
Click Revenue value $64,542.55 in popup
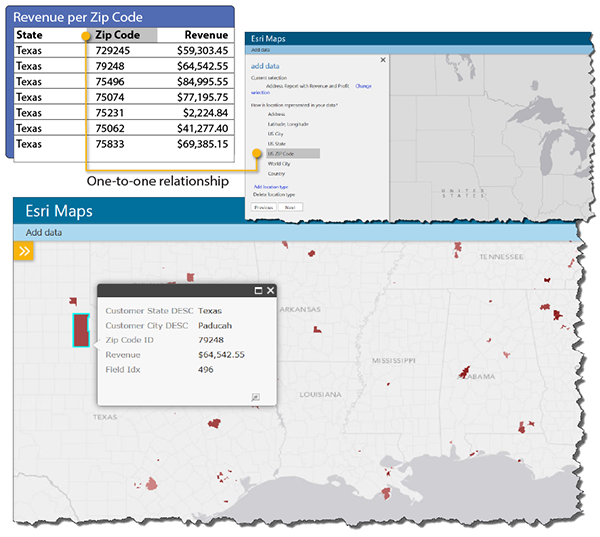(x=221, y=355)
